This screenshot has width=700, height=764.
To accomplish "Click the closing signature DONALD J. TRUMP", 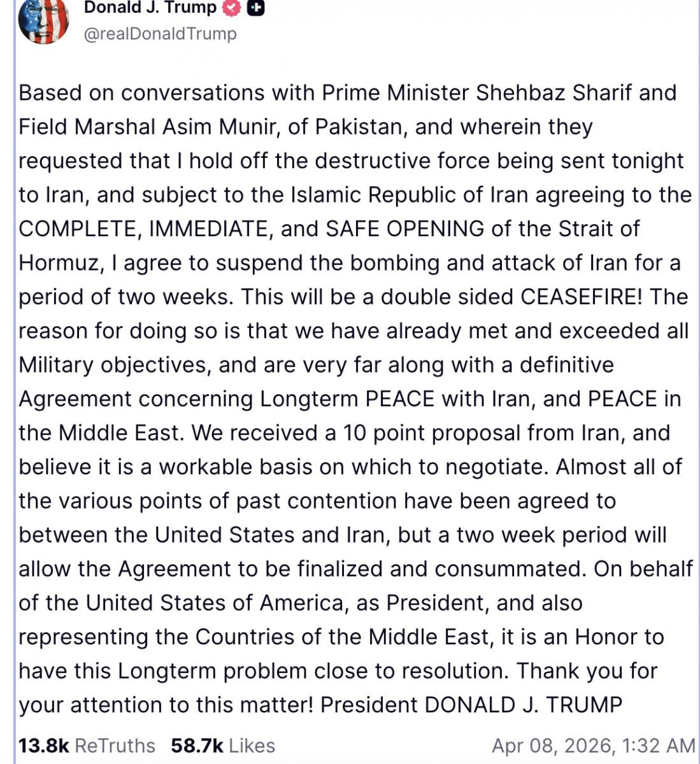I will 523,705.
